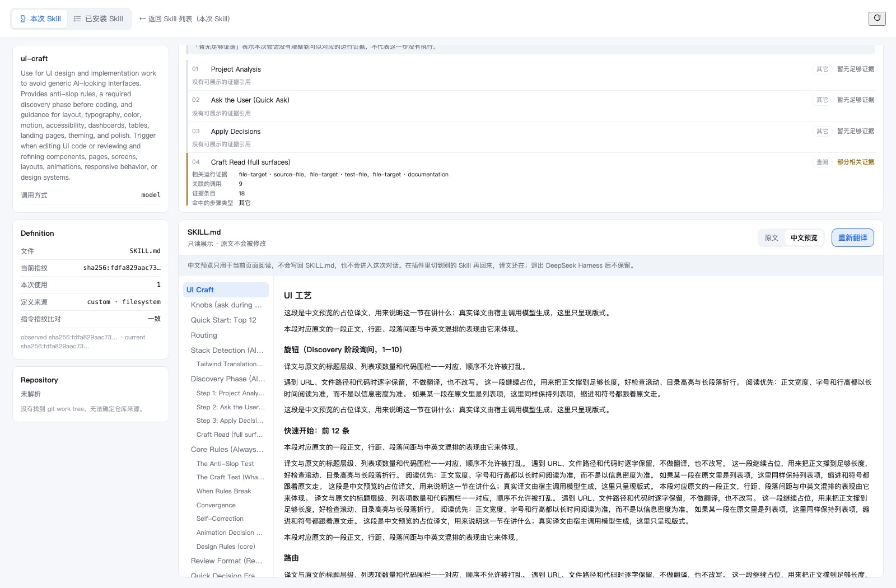Click the refresh icon button
Screen dimensions: 896x588
coord(877,18)
